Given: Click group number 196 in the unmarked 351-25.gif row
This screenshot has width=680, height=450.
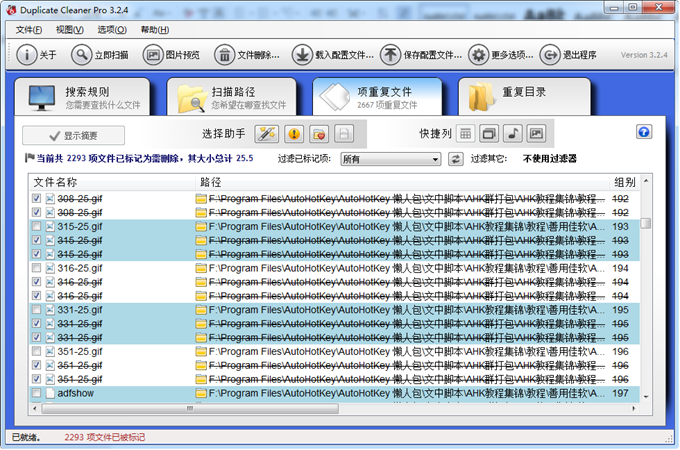Looking at the screenshot, I should point(620,352).
